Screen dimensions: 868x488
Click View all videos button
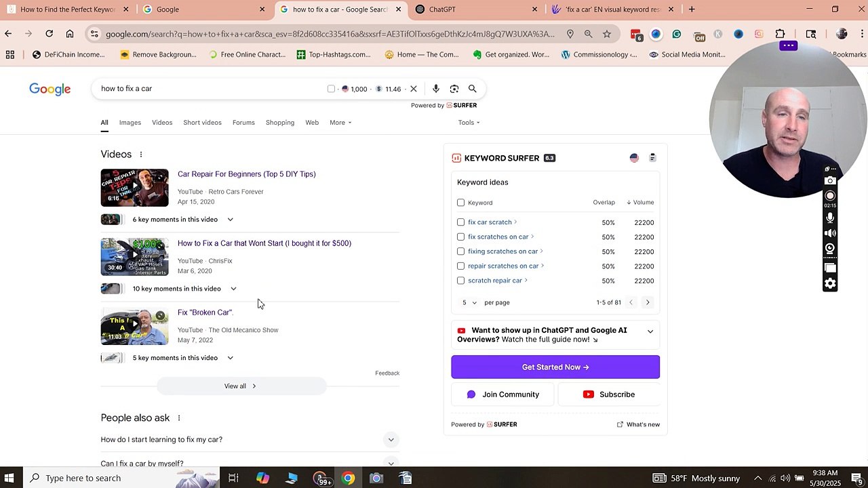click(x=241, y=386)
